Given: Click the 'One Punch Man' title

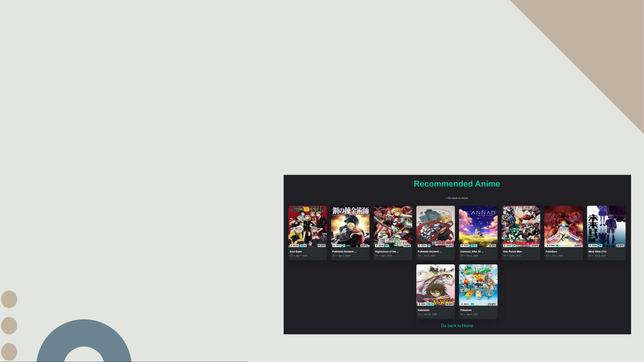Looking at the screenshot, I should click(x=512, y=252).
